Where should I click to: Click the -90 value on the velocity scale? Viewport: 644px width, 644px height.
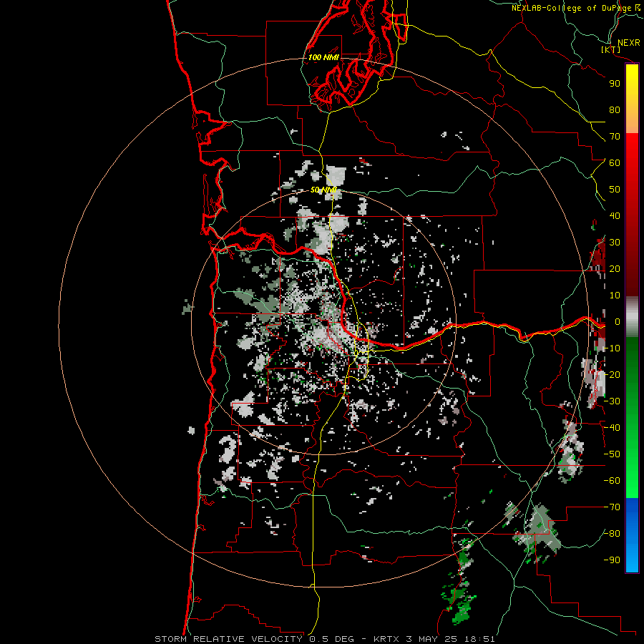pos(612,560)
